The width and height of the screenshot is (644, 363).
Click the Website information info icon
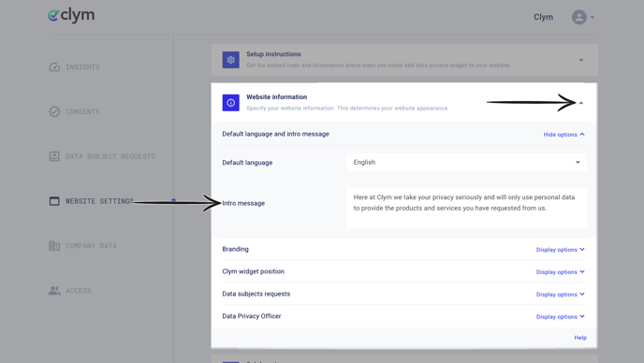(231, 103)
